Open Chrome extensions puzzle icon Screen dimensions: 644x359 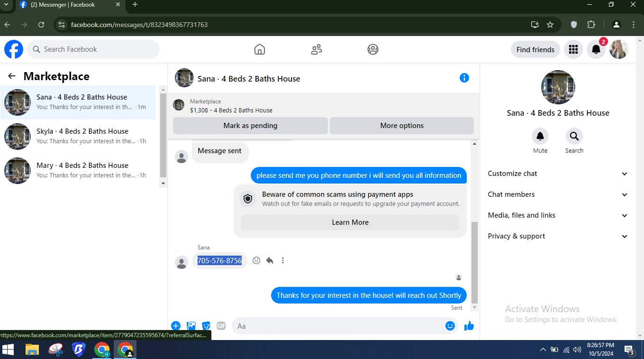[591, 25]
